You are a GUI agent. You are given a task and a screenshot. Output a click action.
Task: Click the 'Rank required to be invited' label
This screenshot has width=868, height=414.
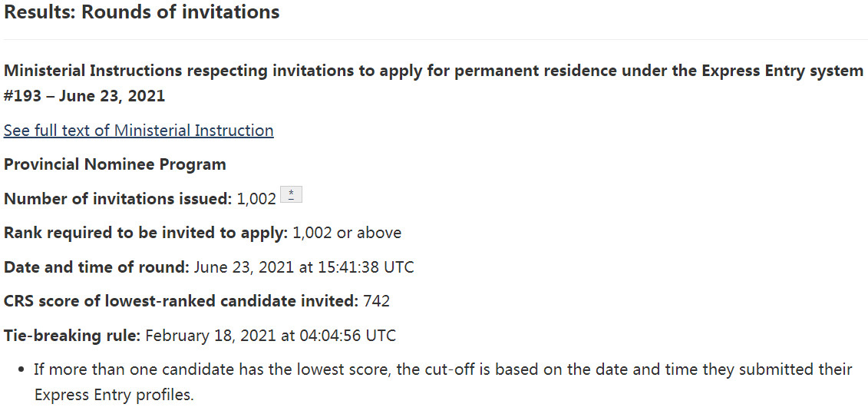[x=146, y=233]
